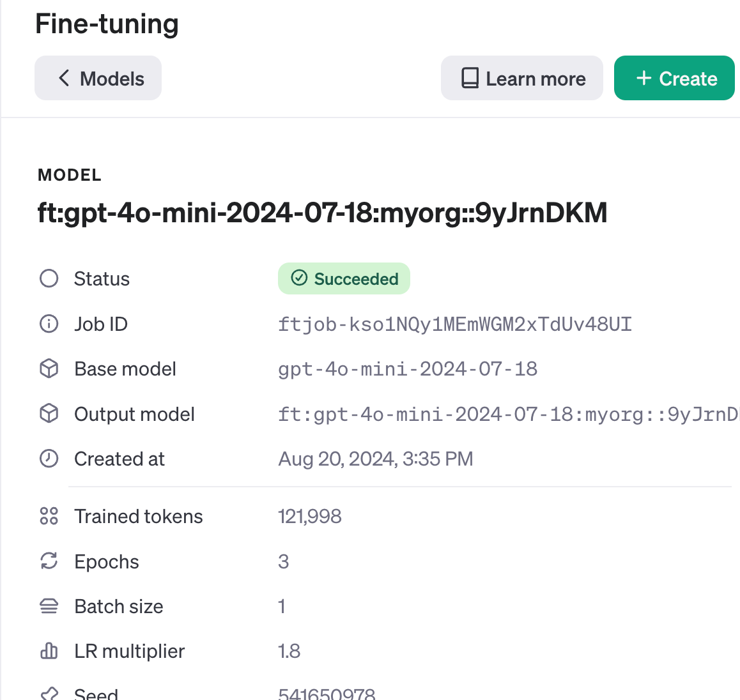Go back to the Models list
Screen dimensions: 740x700
(x=98, y=79)
